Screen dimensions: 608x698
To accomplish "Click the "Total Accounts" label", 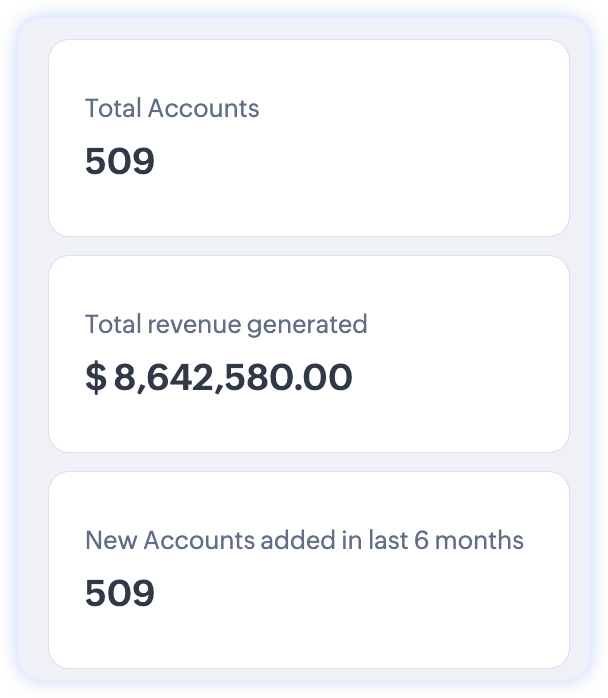I will pyautogui.click(x=172, y=109).
